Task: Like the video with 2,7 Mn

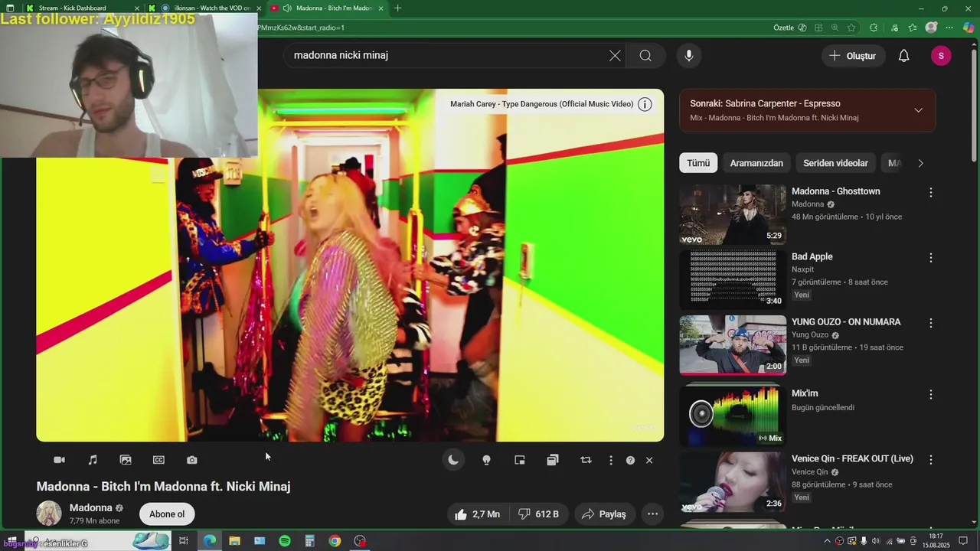Action: [477, 514]
